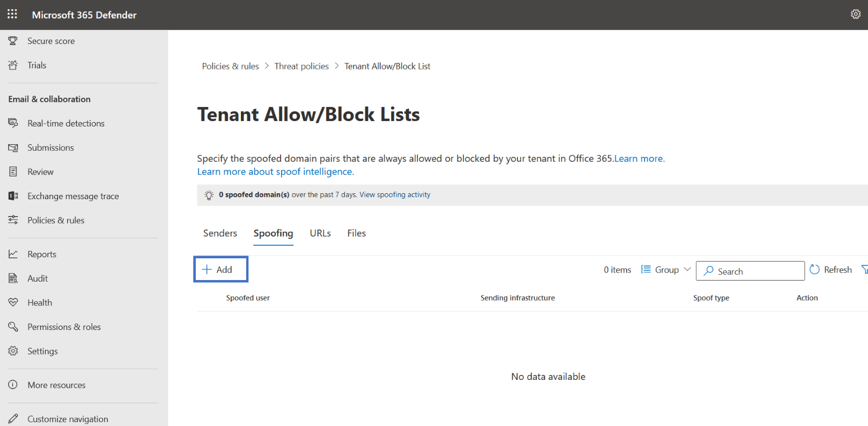Select the Files tab
Screen dimensions: 868x426
click(356, 233)
